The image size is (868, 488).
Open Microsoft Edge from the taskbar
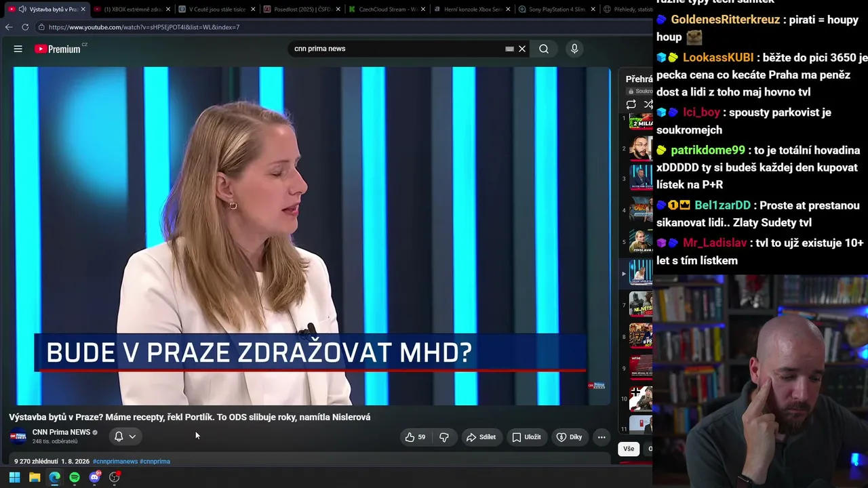pos(54,477)
